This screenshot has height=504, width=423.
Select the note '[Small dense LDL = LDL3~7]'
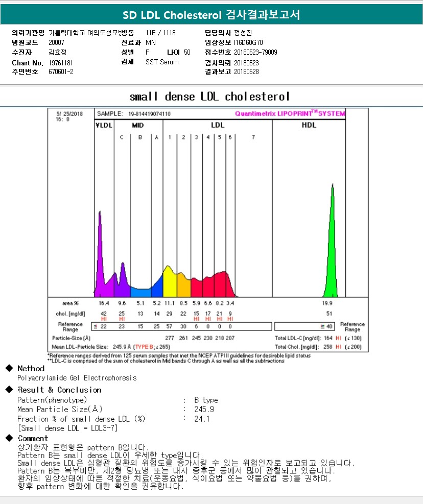[x=67, y=428]
